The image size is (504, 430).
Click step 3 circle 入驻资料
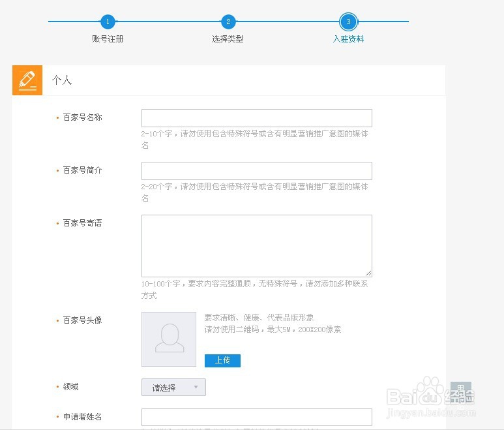pos(348,22)
